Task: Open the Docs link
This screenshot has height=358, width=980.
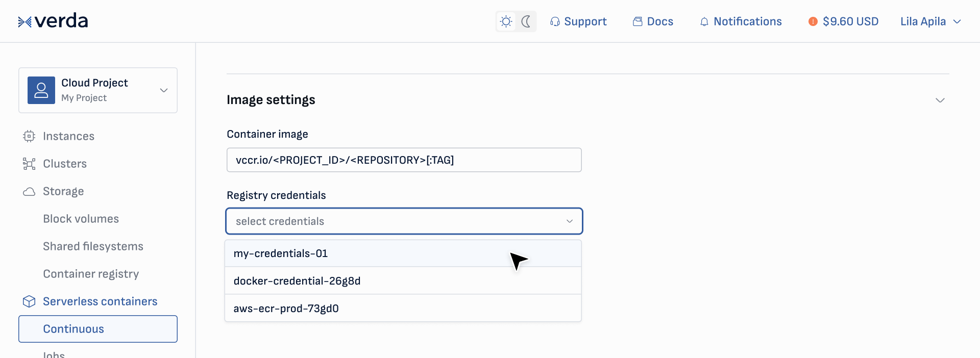Action: click(x=653, y=21)
